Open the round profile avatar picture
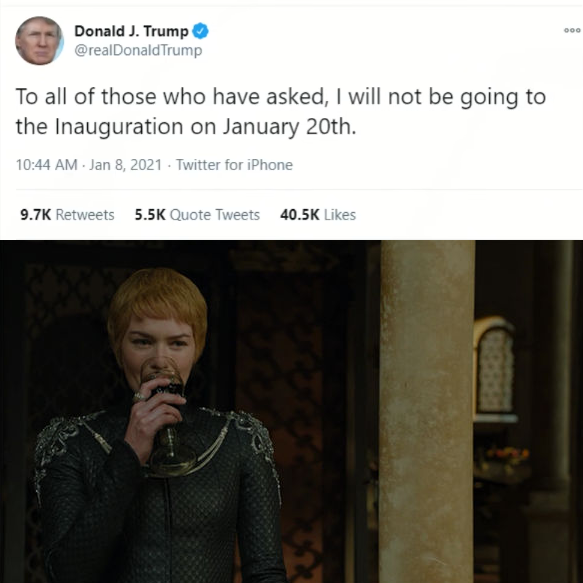 tap(39, 41)
